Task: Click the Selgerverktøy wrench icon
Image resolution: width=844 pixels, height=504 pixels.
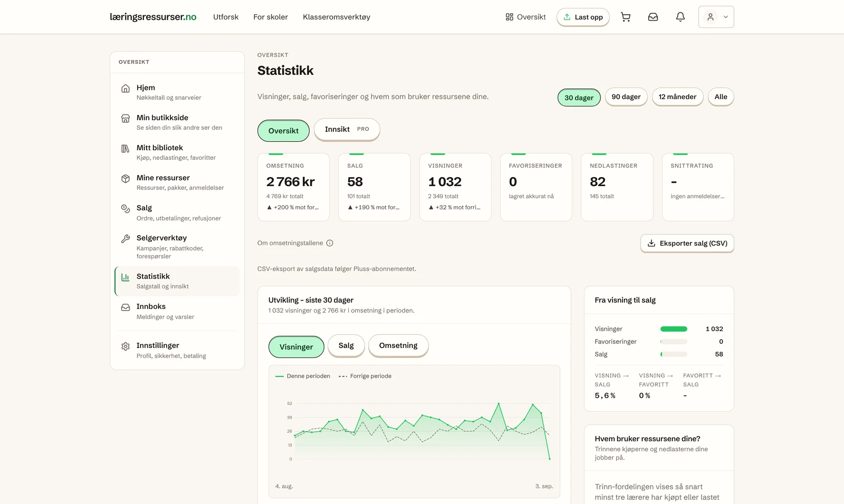Action: click(x=126, y=239)
